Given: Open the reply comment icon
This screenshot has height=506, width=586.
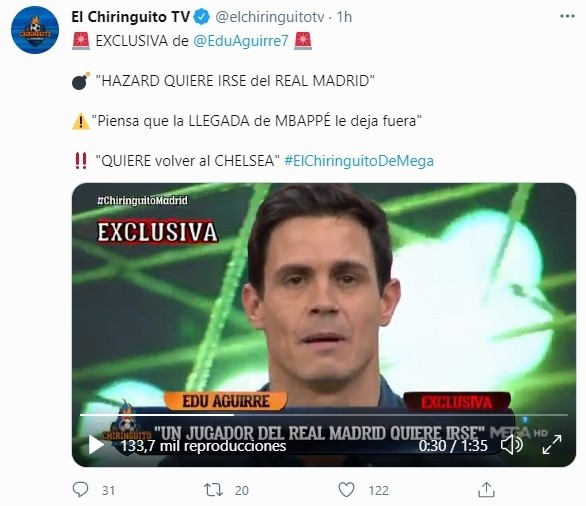Looking at the screenshot, I should (x=80, y=490).
